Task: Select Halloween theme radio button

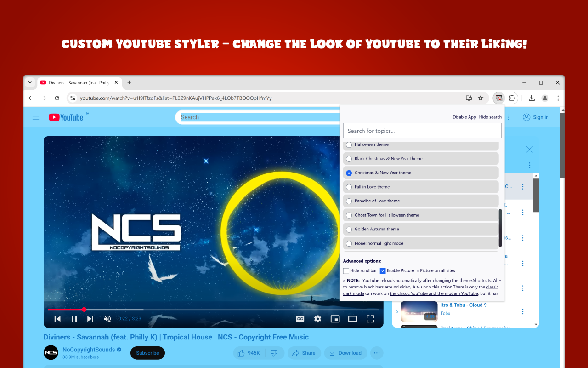Action: pyautogui.click(x=349, y=144)
